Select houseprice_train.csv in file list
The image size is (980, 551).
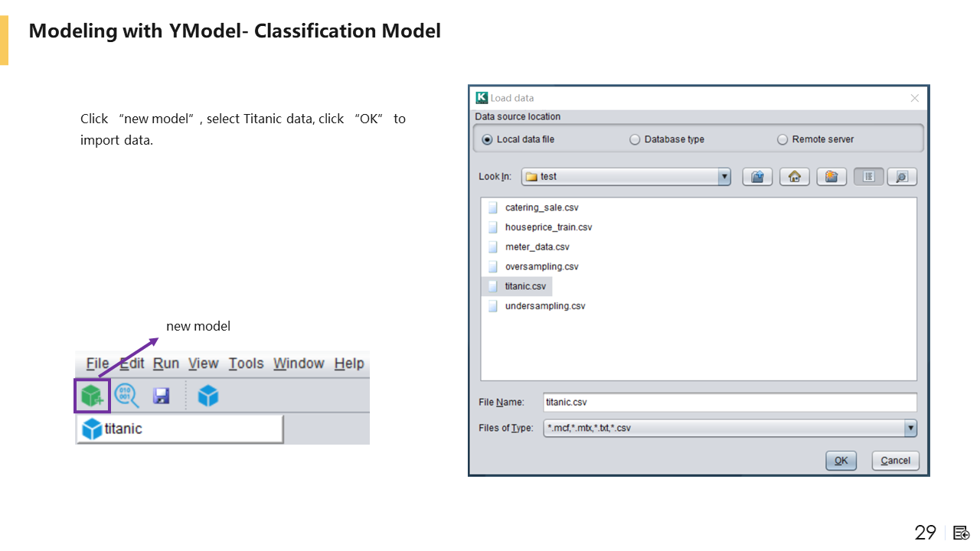pos(548,227)
